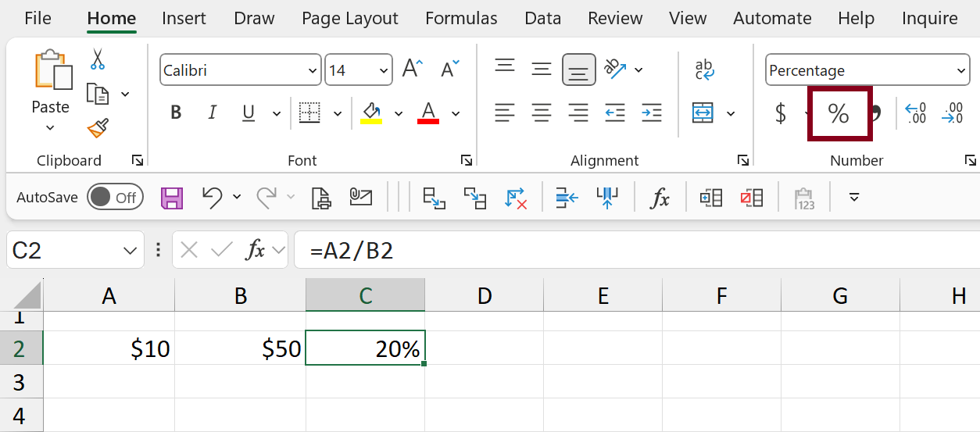Switch to the Formulas ribbon tab

461,19
